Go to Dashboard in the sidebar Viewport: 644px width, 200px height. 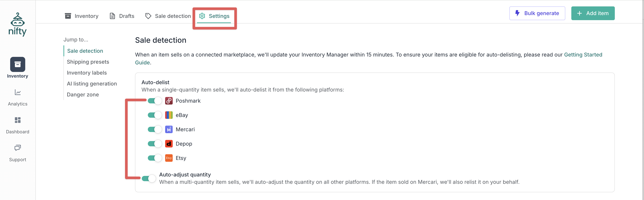point(18,125)
